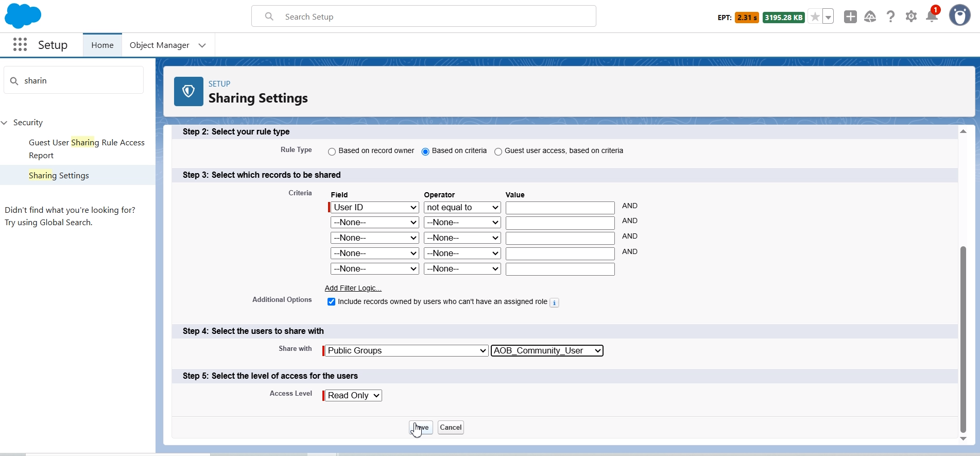Image resolution: width=980 pixels, height=456 pixels.
Task: Open the notifications bell
Action: (932, 16)
